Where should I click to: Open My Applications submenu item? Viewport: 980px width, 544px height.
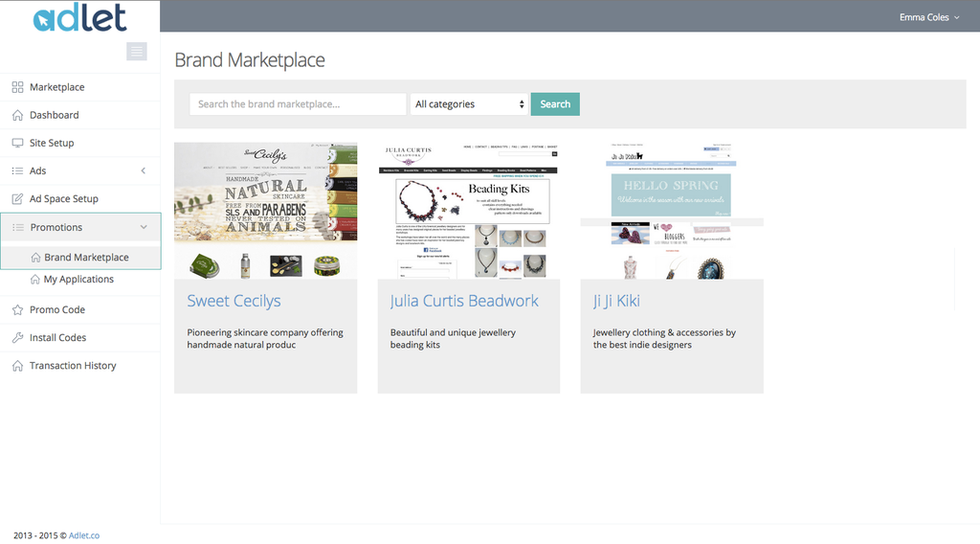point(80,279)
